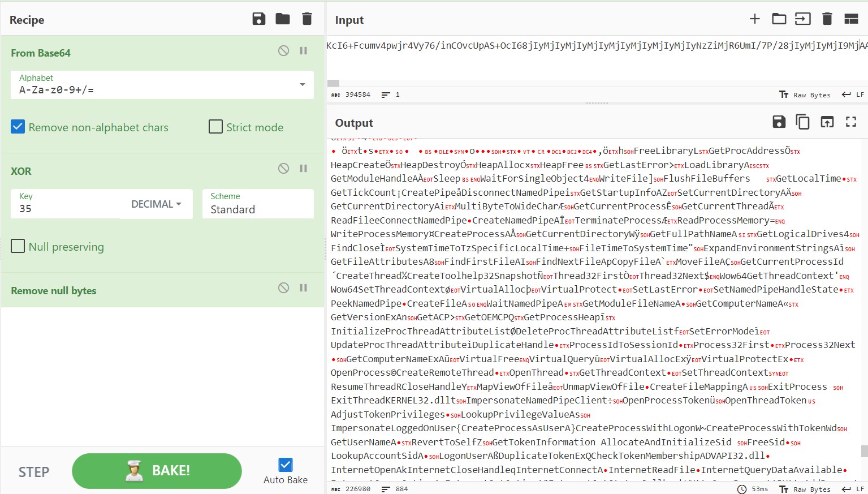This screenshot has height=494, width=868.
Task: Change XOR key format from DECIMAL
Action: pyautogui.click(x=156, y=204)
